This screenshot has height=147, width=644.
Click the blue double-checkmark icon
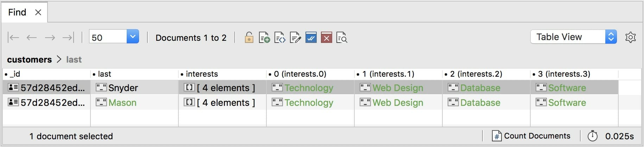tap(311, 37)
